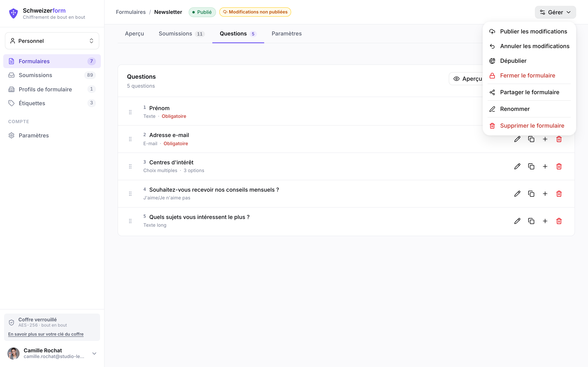Duplicate the Souhaitez-vous recevoir question
This screenshot has height=367, width=588.
(x=531, y=194)
